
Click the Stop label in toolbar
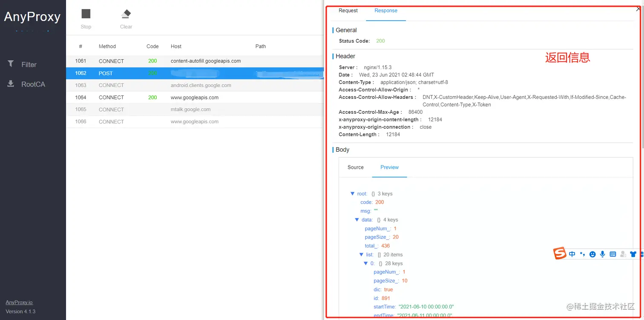coord(86,27)
